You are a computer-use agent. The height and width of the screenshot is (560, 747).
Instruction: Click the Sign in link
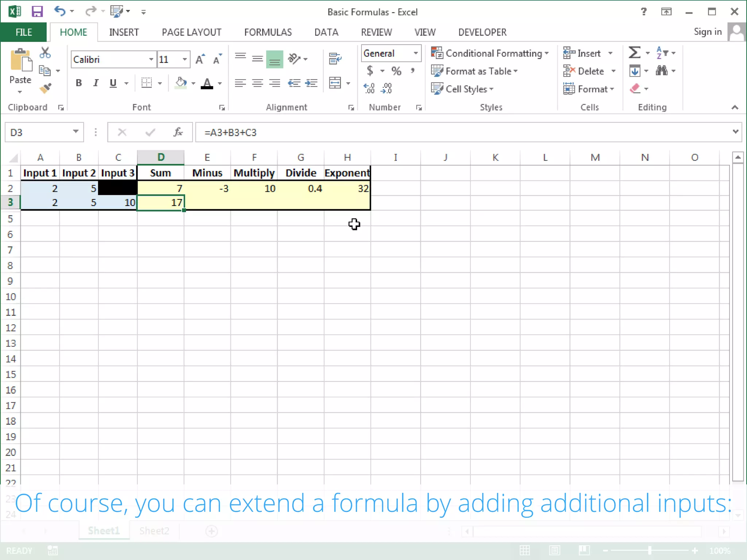[707, 32]
